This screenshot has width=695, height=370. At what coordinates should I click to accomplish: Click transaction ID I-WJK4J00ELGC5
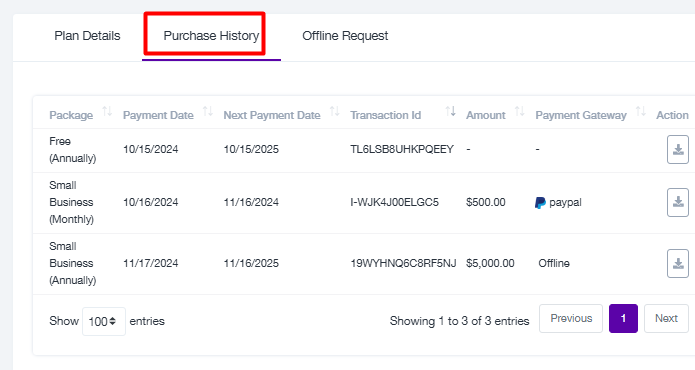click(x=394, y=203)
